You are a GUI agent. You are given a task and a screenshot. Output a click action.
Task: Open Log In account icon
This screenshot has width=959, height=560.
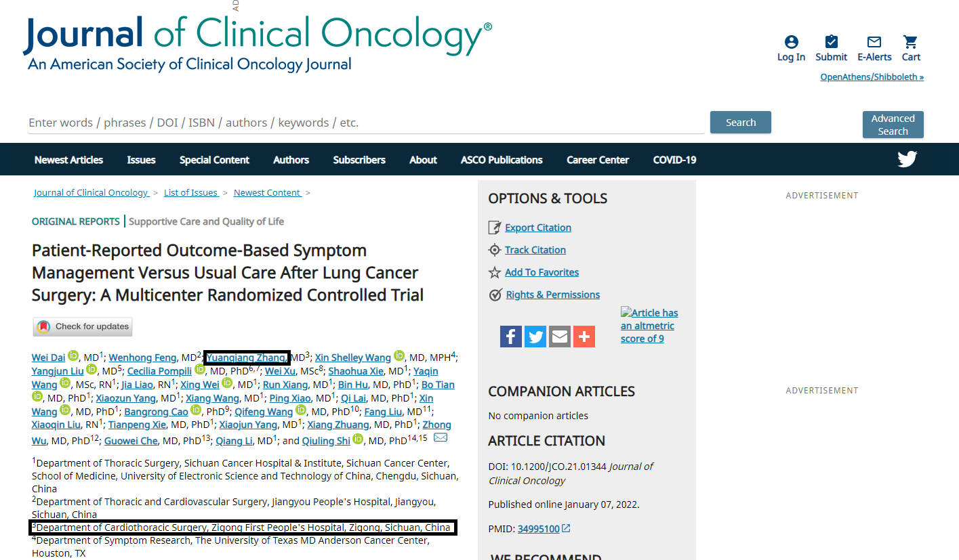pyautogui.click(x=791, y=42)
